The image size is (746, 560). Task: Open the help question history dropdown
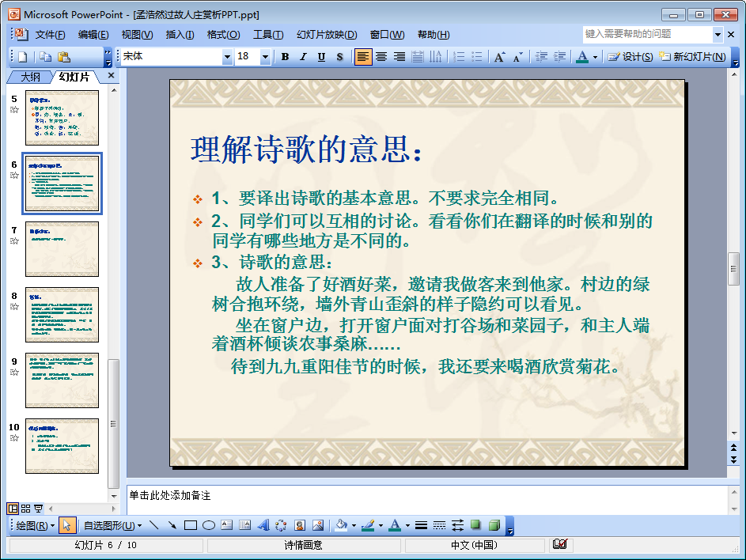[718, 34]
